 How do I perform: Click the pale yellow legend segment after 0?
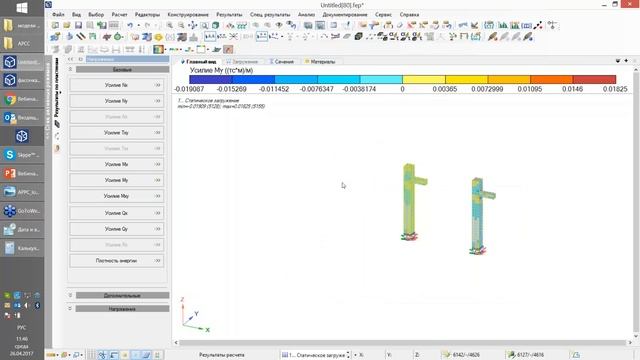[424, 79]
